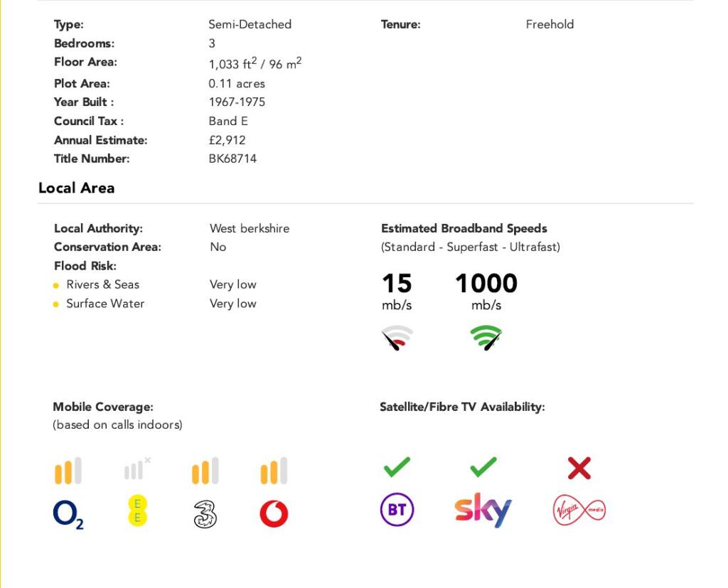Click the green checkmark above Sky
The height and width of the screenshot is (588, 728).
[x=483, y=467]
